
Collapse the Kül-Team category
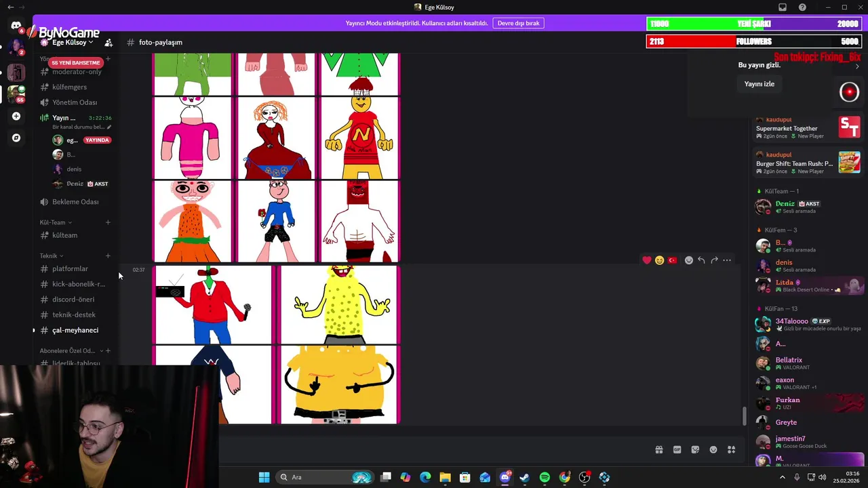pyautogui.click(x=56, y=222)
